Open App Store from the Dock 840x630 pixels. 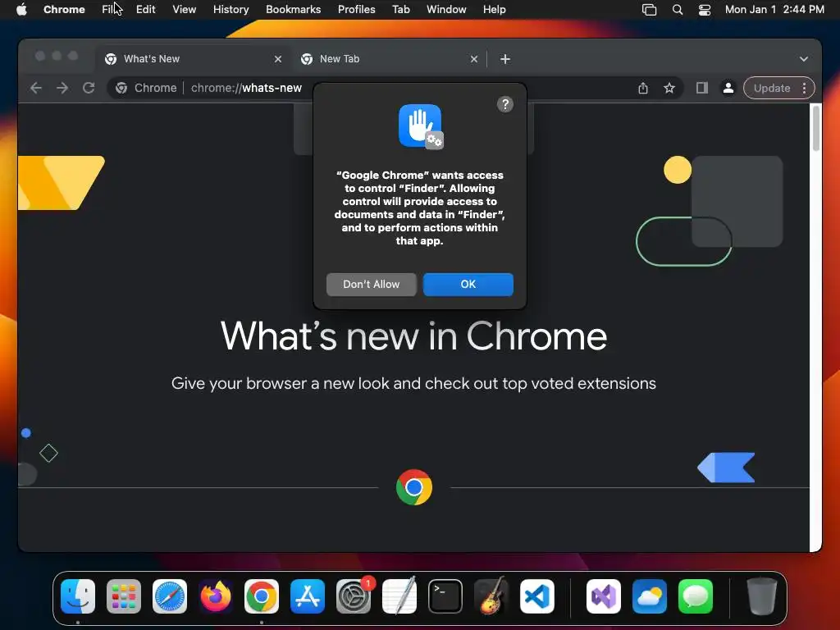[308, 596]
